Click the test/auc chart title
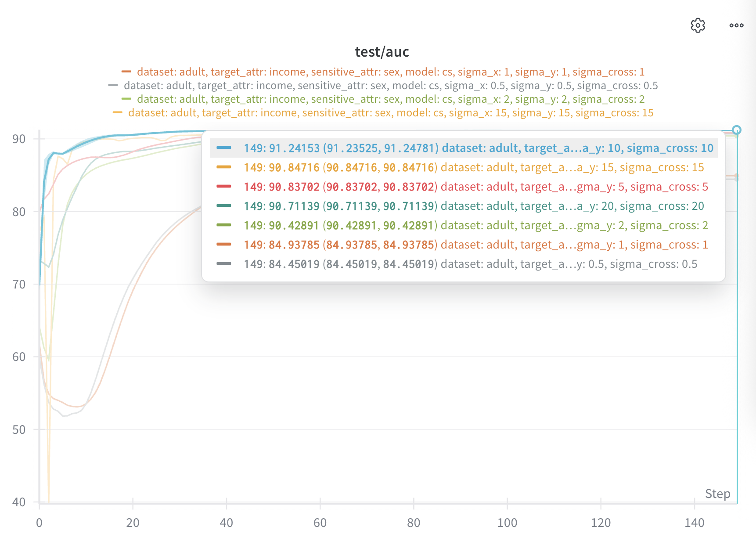This screenshot has height=541, width=756. 382,52
